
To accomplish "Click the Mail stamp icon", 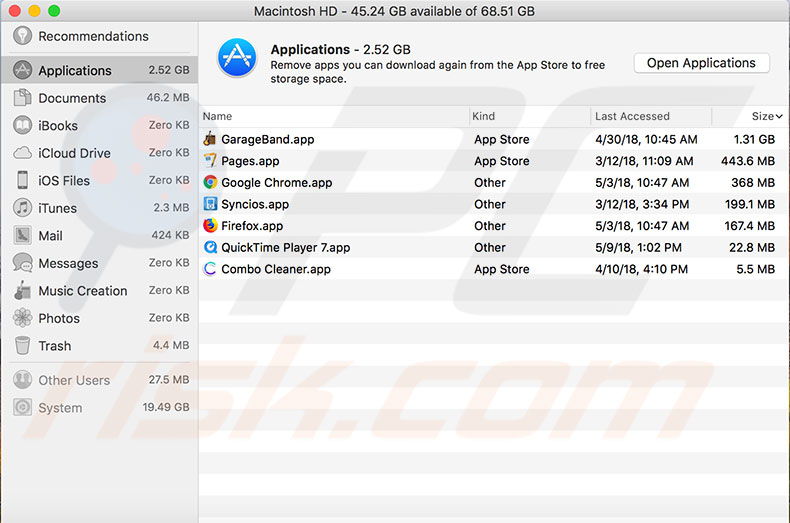I will [x=22, y=235].
